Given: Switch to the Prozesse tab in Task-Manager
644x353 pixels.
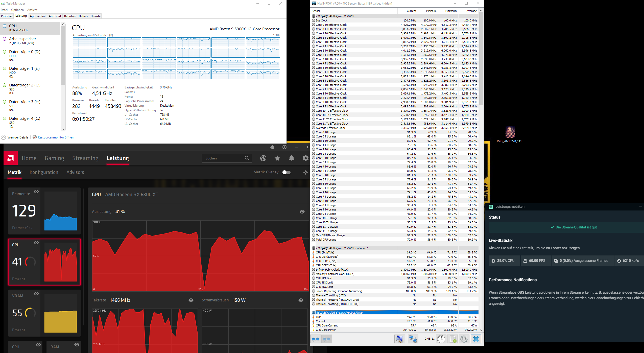Looking at the screenshot, I should pos(7,16).
